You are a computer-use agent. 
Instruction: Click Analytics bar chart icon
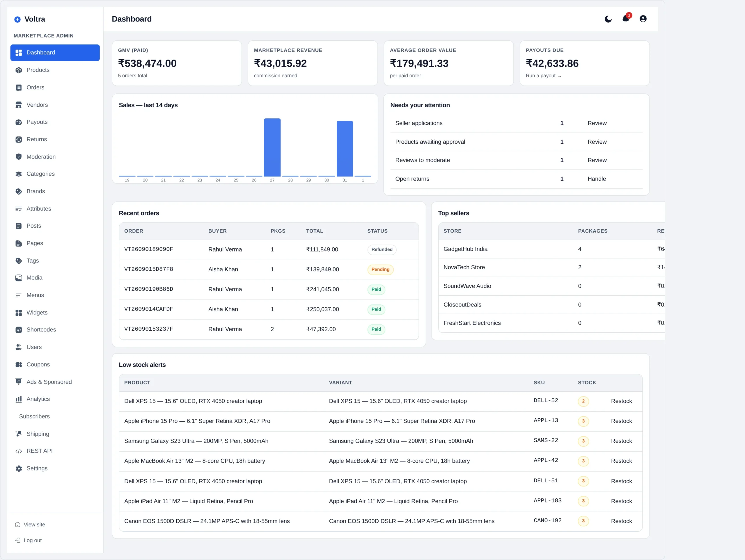(19, 399)
